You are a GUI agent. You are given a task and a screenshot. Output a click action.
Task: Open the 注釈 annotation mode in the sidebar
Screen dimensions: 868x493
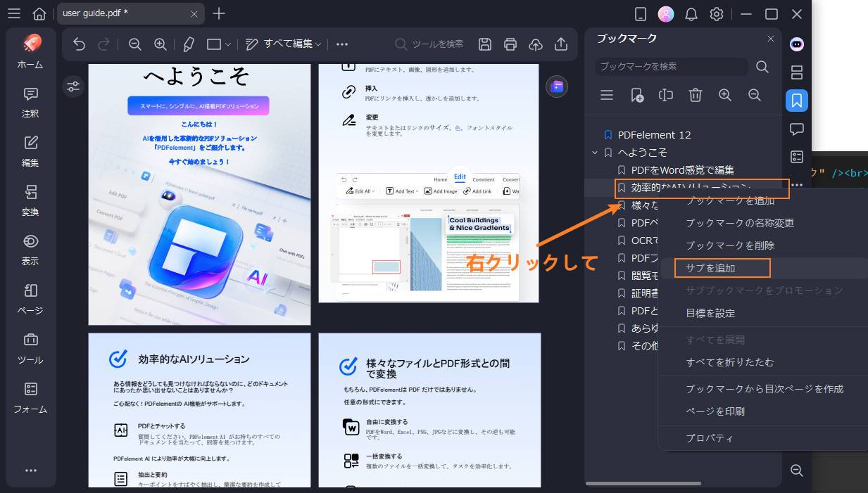[x=30, y=103]
